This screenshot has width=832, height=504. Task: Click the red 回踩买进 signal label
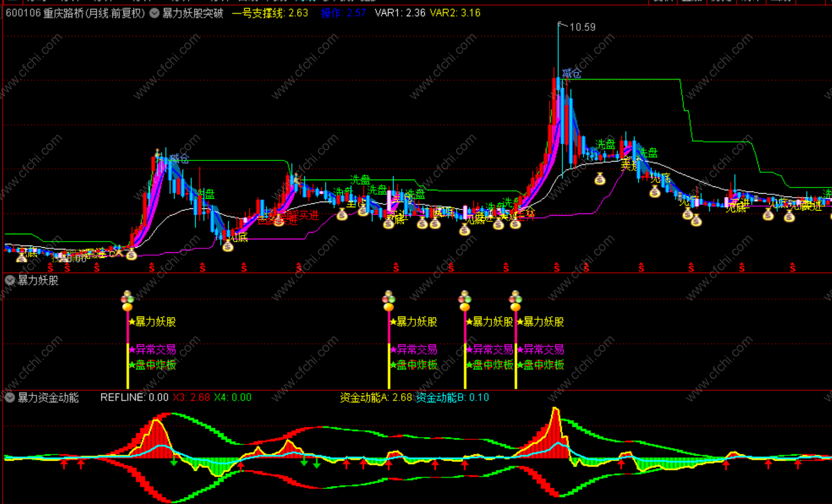pos(299,215)
